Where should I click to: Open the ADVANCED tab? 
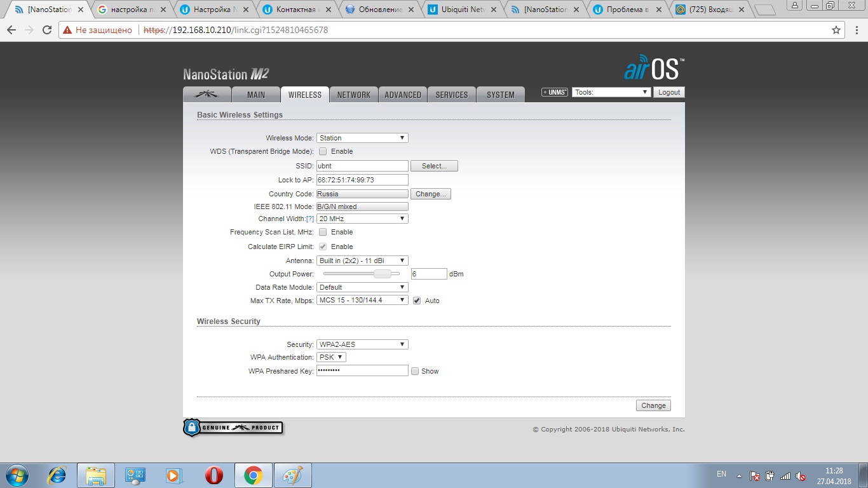tap(403, 94)
